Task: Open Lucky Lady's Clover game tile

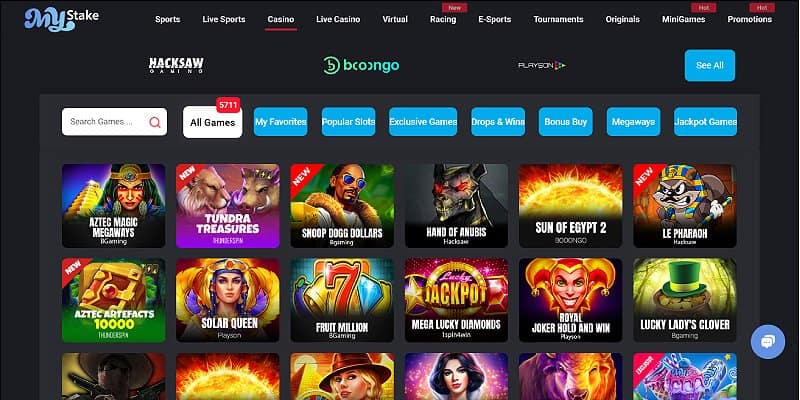Action: point(685,300)
